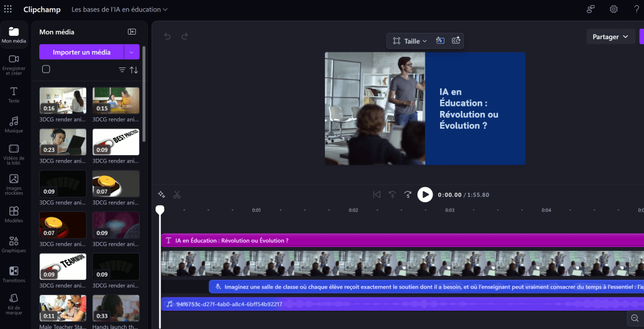Collapse the media panel using panel toggle
Image resolution: width=644 pixels, height=329 pixels.
point(132,32)
